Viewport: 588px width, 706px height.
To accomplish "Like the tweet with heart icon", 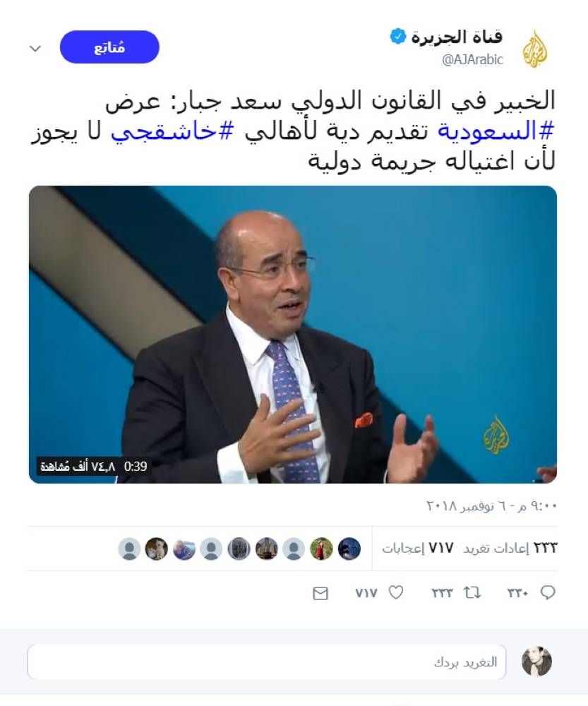I will [396, 592].
